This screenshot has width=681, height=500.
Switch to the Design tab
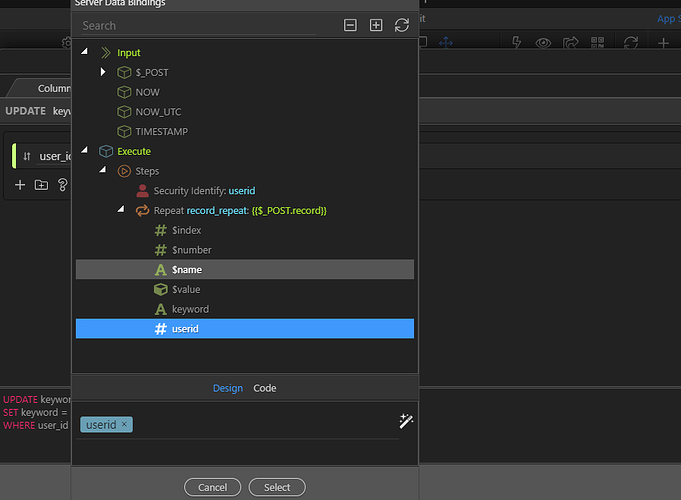(x=227, y=388)
